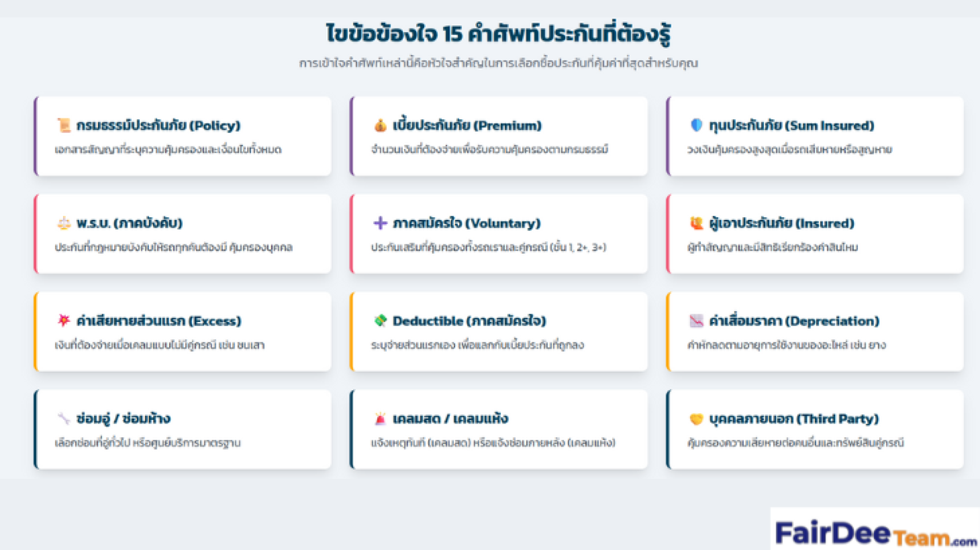Click the falling chart icon for Depreciation
The width and height of the screenshot is (980, 550).
[x=696, y=320]
